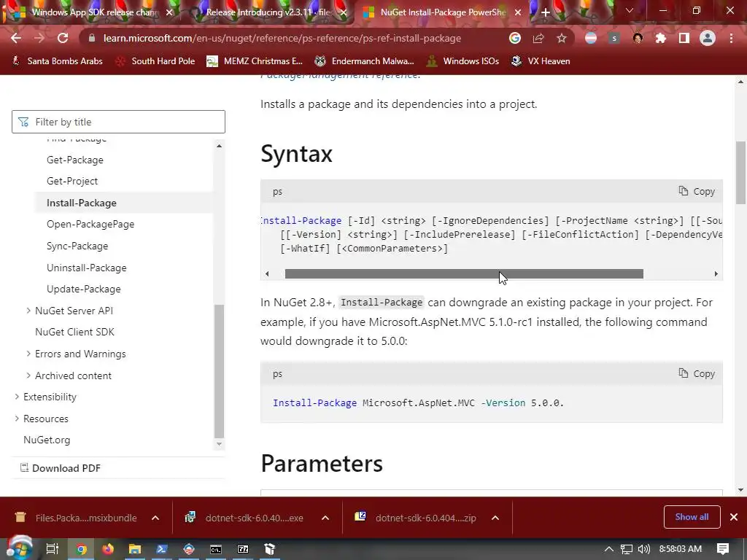Open the Windows Start button

coord(19,549)
